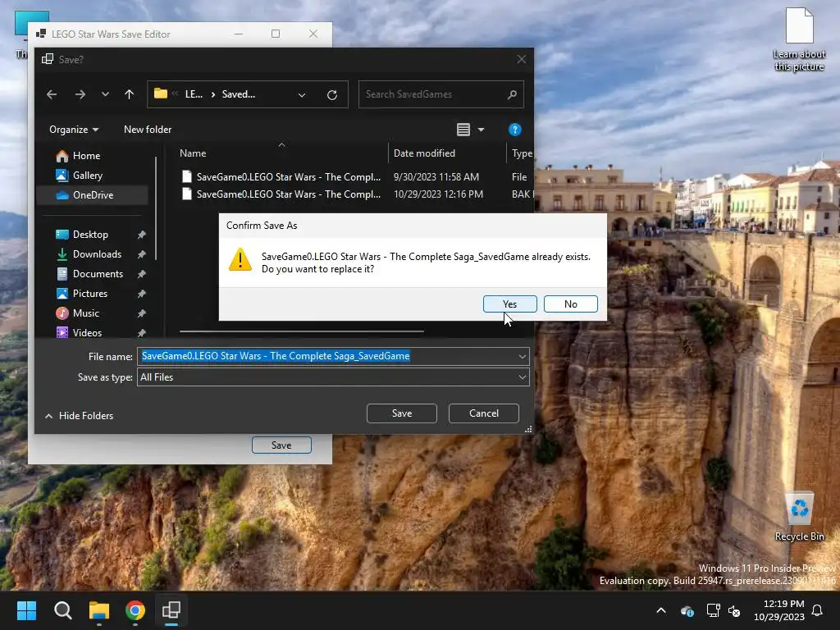The height and width of the screenshot is (630, 840).
Task: Open File Explorer from the taskbar
Action: [99, 610]
